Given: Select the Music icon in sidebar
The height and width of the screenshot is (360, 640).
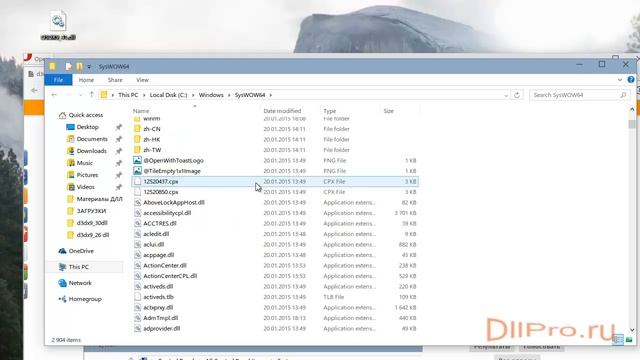Looking at the screenshot, I should (x=70, y=163).
